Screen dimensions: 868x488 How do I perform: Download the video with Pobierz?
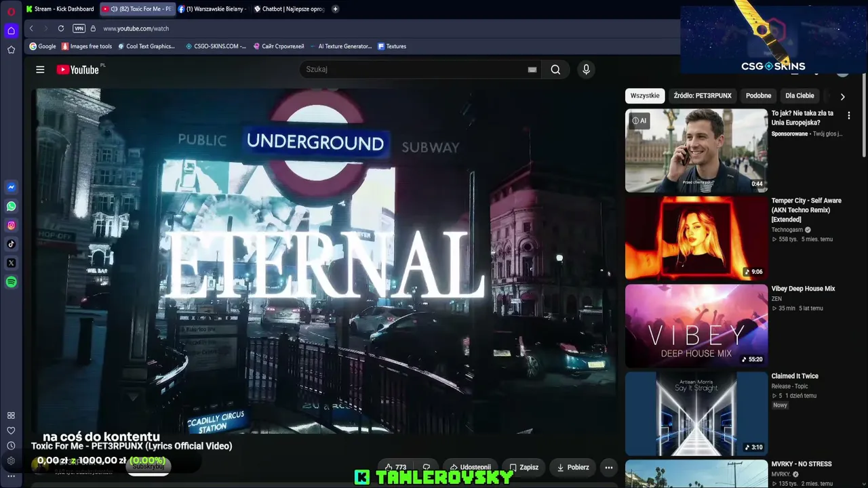tap(573, 467)
